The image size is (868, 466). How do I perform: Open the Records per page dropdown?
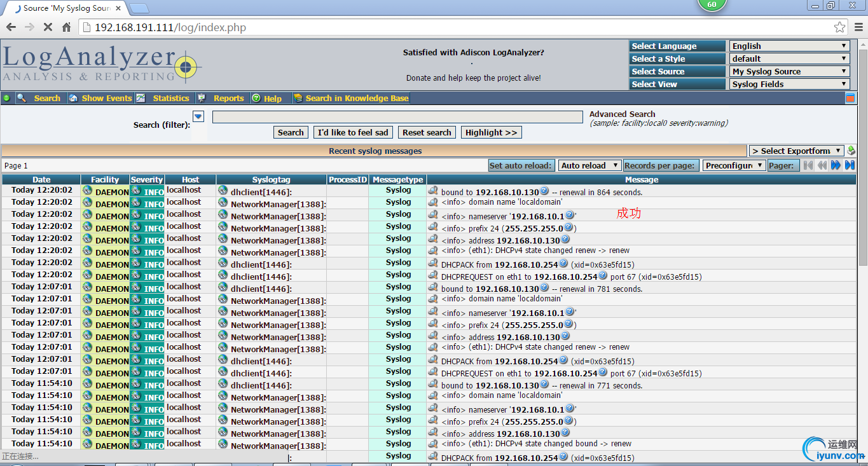pyautogui.click(x=734, y=165)
